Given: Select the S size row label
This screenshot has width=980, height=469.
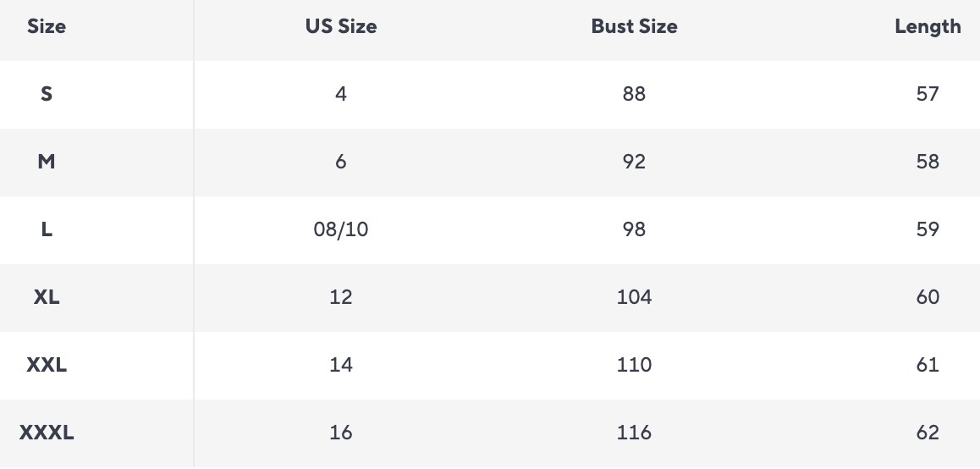Looking at the screenshot, I should [x=47, y=94].
